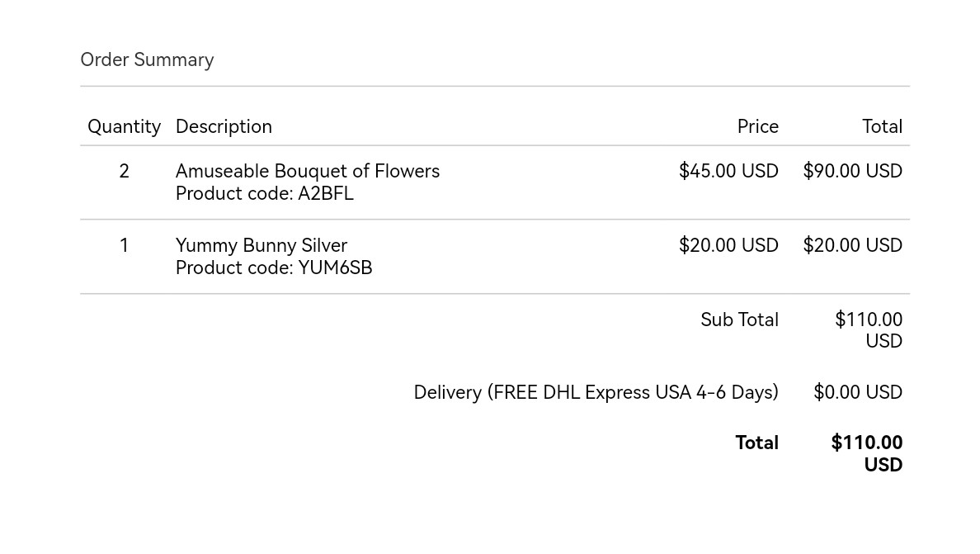Select product code YUM6SB text
Image resolution: width=980 pixels, height=554 pixels.
(x=274, y=268)
